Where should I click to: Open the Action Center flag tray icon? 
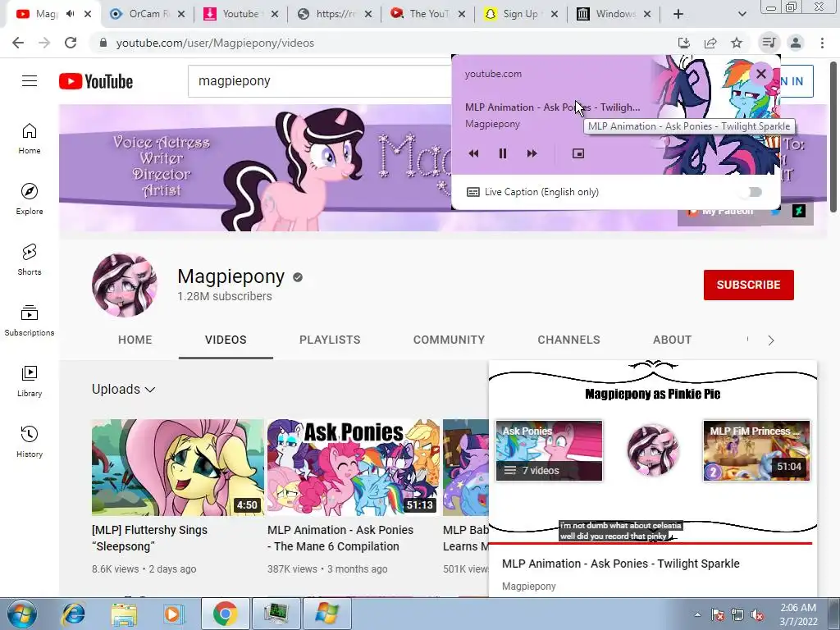pyautogui.click(x=718, y=615)
